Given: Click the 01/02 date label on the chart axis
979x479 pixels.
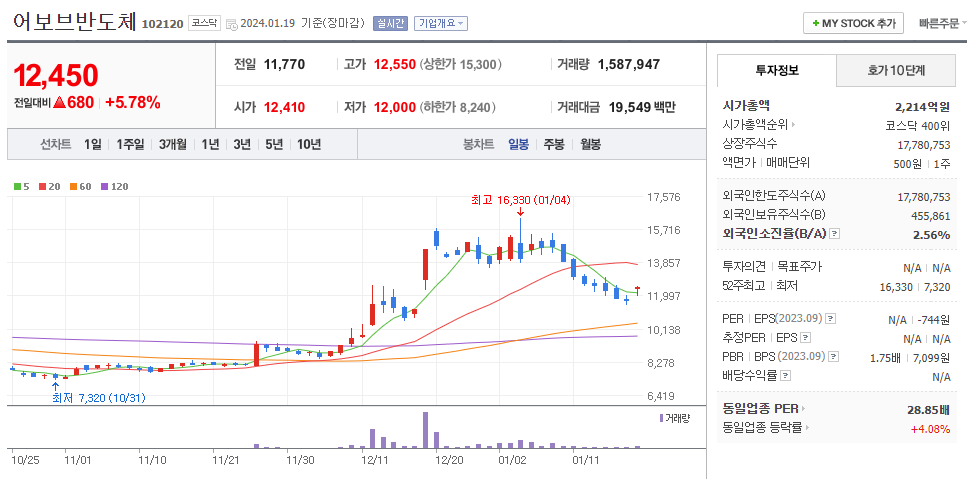Looking at the screenshot, I should 511,460.
